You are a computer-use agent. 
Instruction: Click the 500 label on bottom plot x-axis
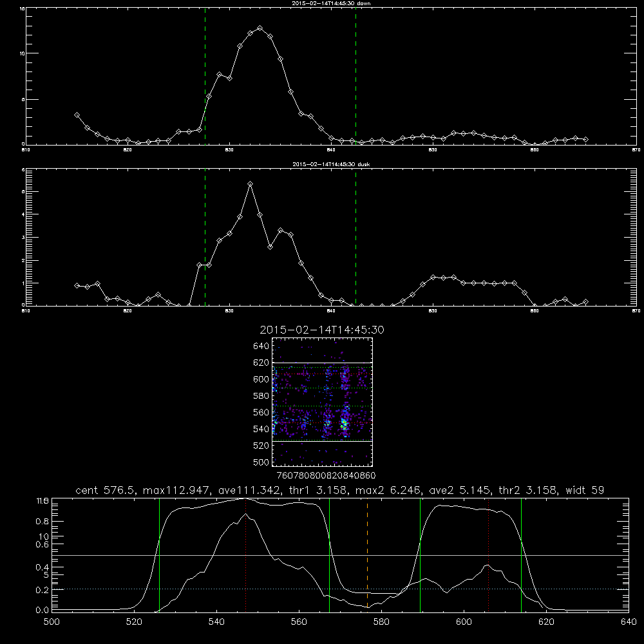52,622
